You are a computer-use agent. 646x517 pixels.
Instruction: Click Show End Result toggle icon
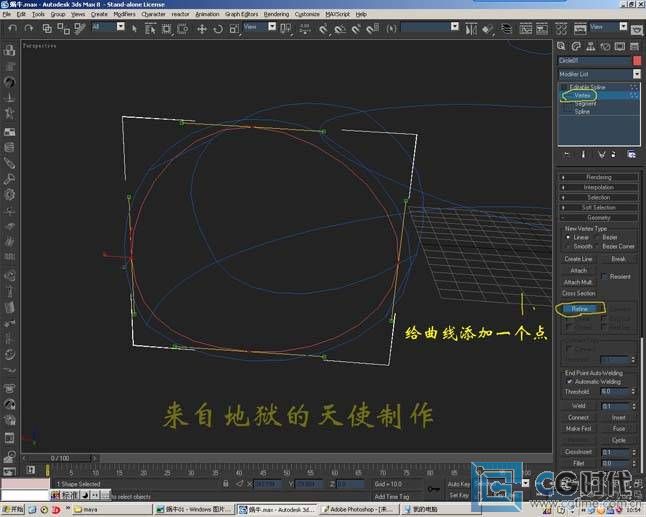point(583,154)
